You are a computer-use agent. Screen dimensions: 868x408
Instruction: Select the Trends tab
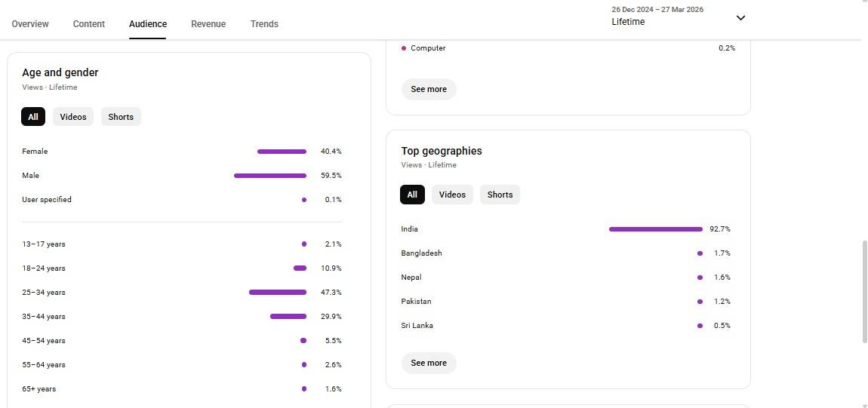click(x=264, y=24)
